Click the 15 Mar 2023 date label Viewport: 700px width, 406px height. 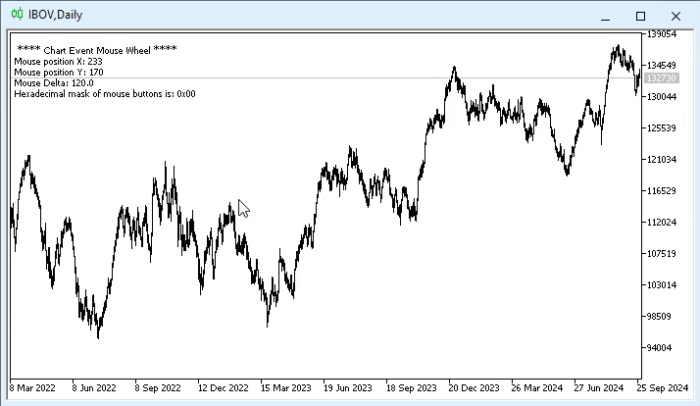point(286,388)
